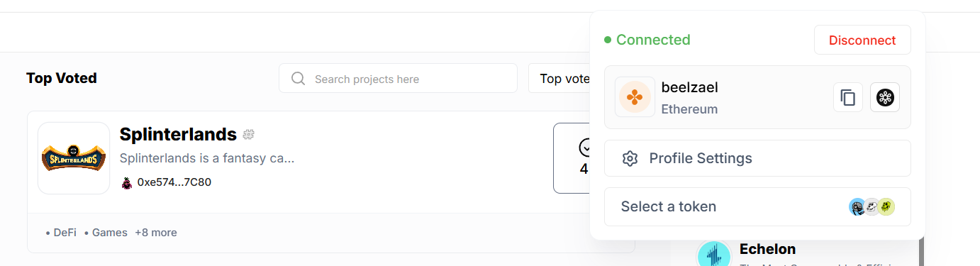Click the Profile Settings gear icon
980x266 pixels.
click(x=630, y=158)
